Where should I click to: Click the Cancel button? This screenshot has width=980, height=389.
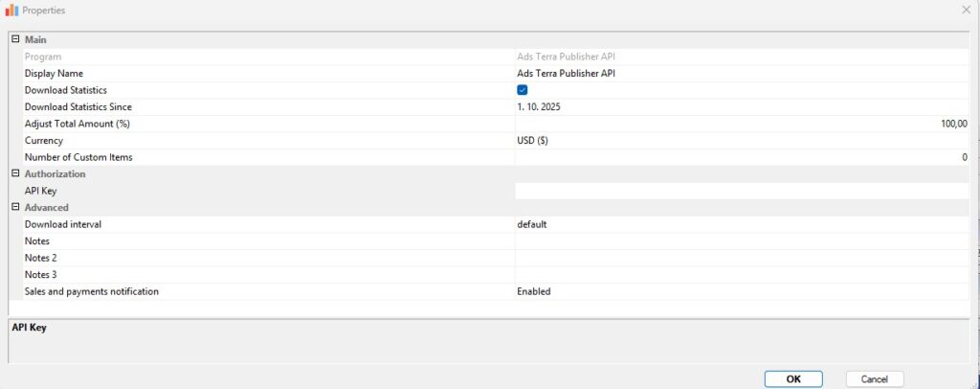(x=875, y=378)
